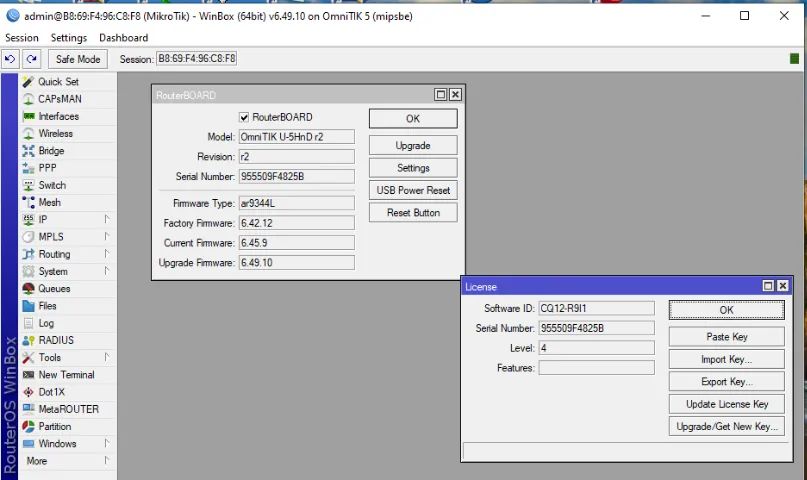Viewport: 807px width, 480px height.
Task: Close the License window
Action: click(x=783, y=286)
